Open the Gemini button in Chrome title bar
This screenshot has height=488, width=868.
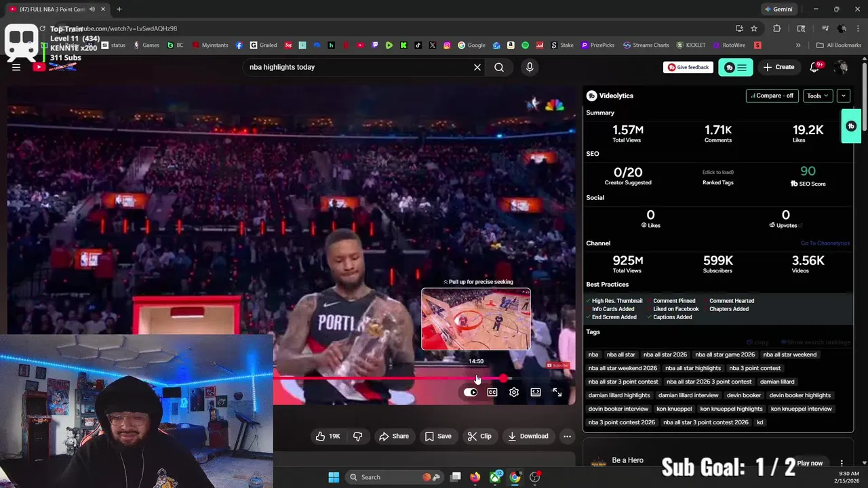click(778, 9)
